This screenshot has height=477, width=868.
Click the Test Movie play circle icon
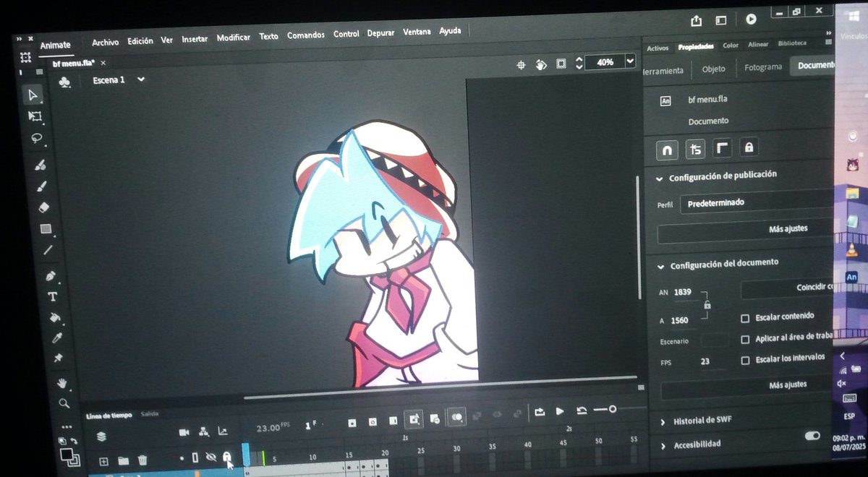(752, 19)
